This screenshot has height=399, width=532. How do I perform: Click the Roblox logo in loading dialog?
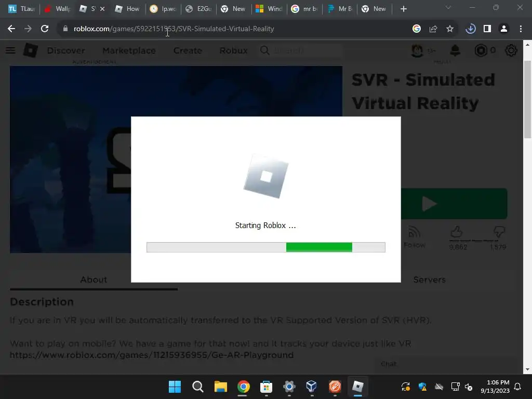(x=266, y=177)
